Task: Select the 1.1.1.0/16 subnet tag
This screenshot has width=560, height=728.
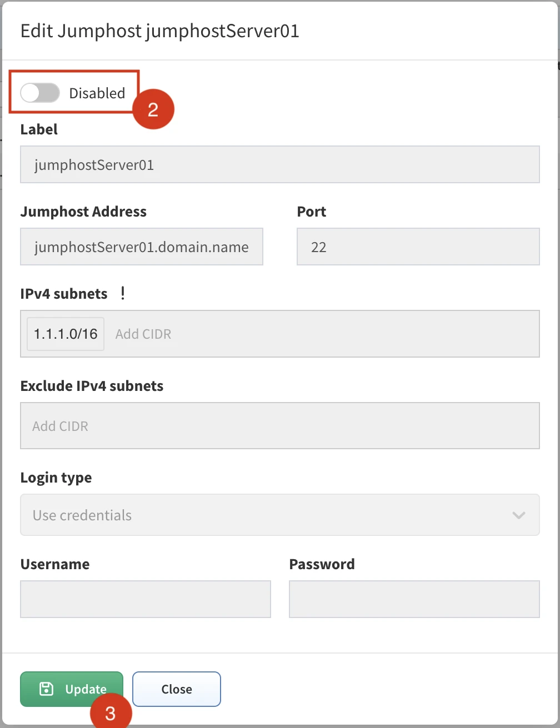Action: [66, 334]
